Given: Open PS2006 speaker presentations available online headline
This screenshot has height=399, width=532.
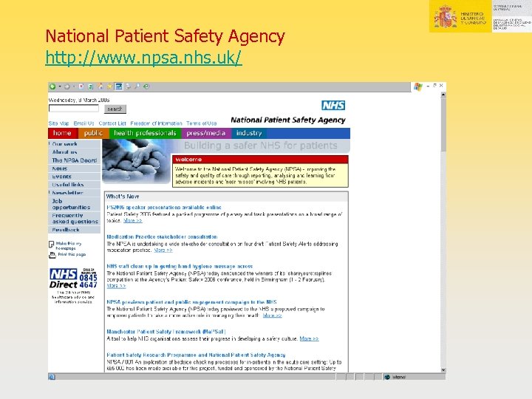Looking at the screenshot, I should (164, 208).
